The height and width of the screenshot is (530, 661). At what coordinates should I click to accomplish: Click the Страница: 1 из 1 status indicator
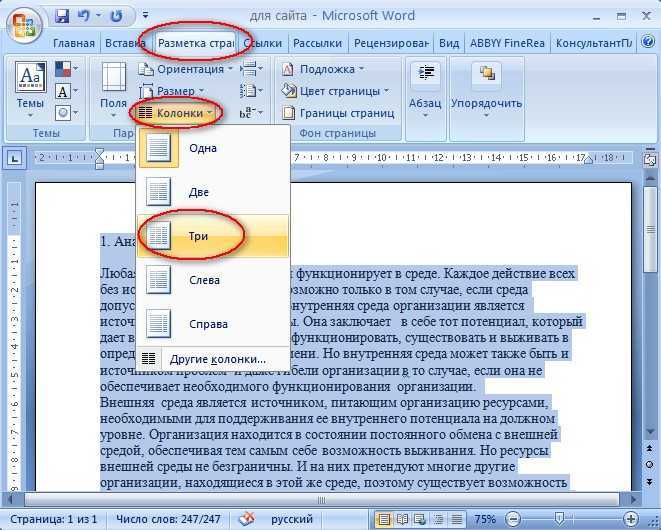[x=53, y=519]
